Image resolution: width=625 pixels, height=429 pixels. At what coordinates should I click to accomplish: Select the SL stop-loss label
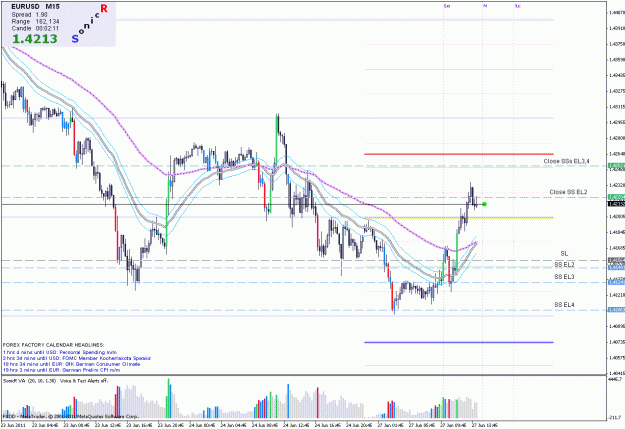(x=564, y=254)
